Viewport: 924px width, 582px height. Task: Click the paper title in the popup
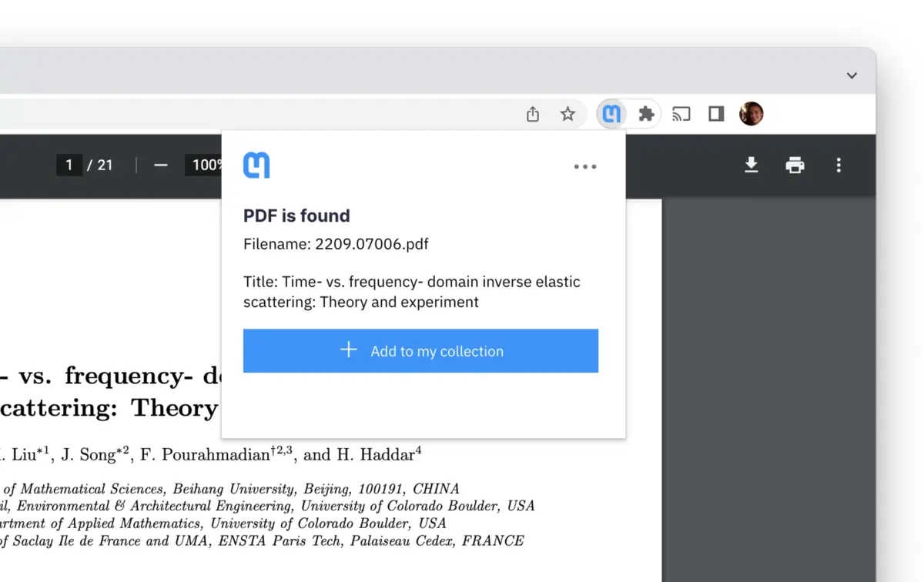411,292
